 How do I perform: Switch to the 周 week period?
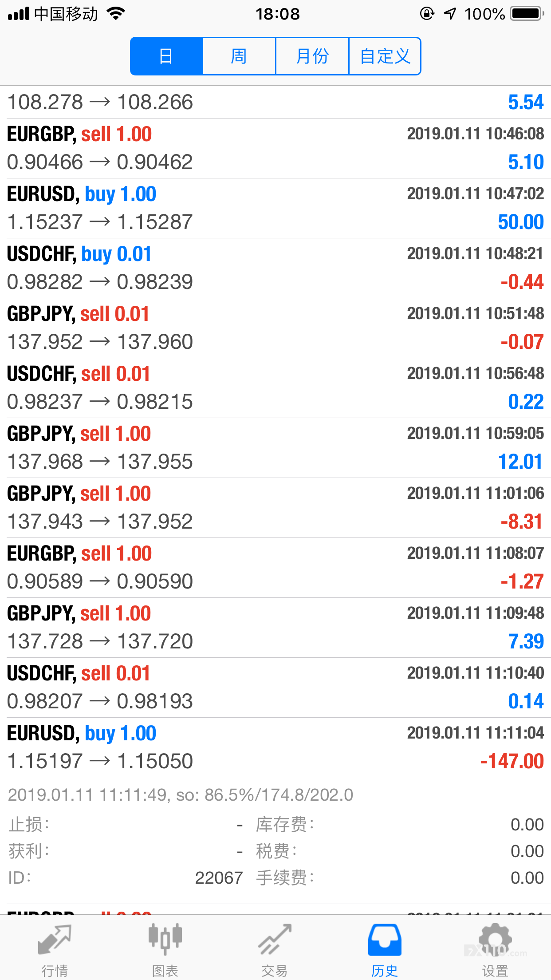tap(240, 56)
